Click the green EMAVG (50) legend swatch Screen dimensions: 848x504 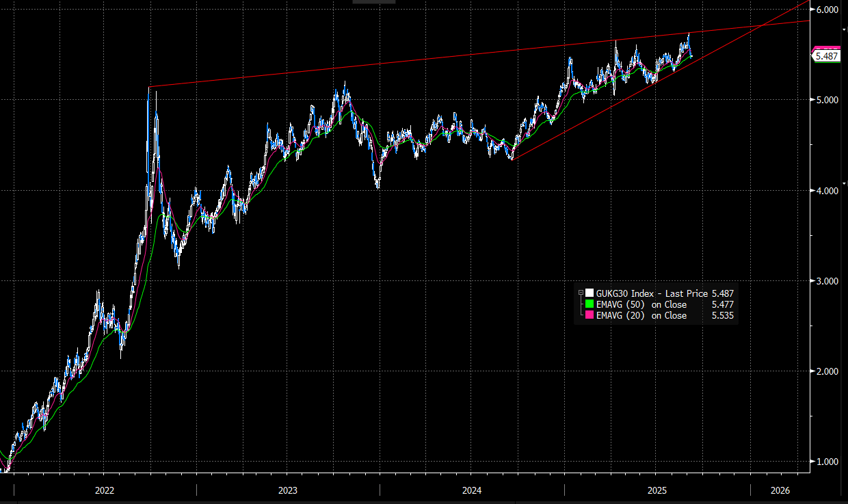tap(589, 304)
